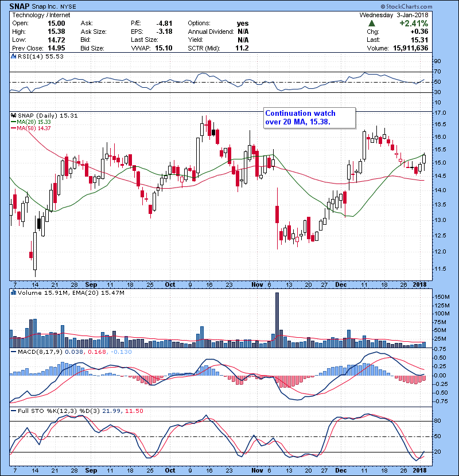Click the Prev Close value 14.95
The width and height of the screenshot is (459, 476).
click(x=56, y=48)
